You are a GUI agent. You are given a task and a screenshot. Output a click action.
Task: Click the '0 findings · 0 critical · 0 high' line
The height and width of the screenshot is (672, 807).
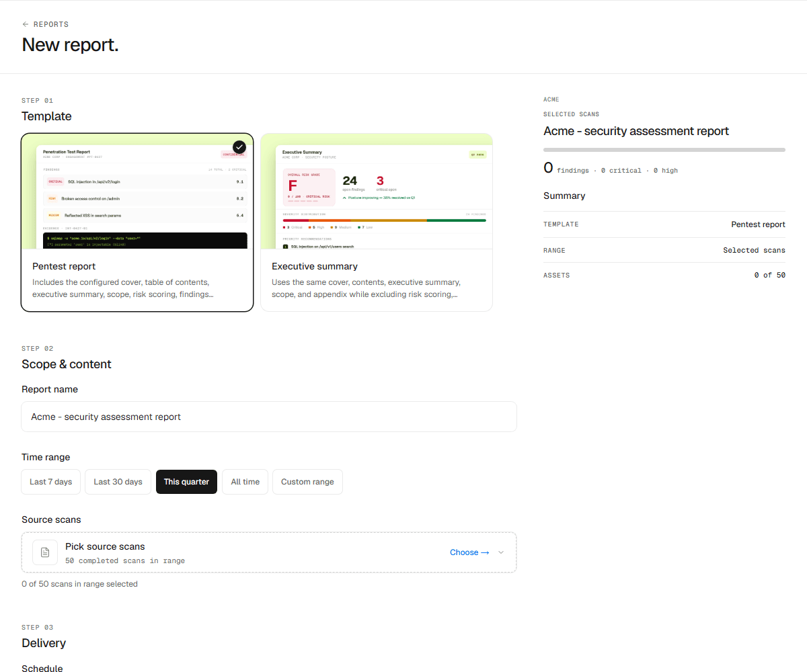[x=611, y=169]
